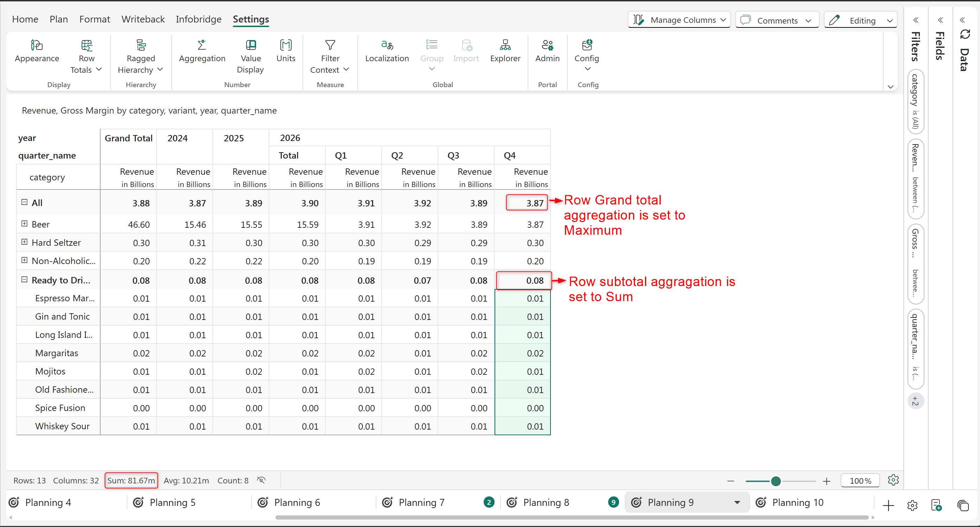Screen dimensions: 980x527
Task: Open the Admin portal icon
Action: 547,45
